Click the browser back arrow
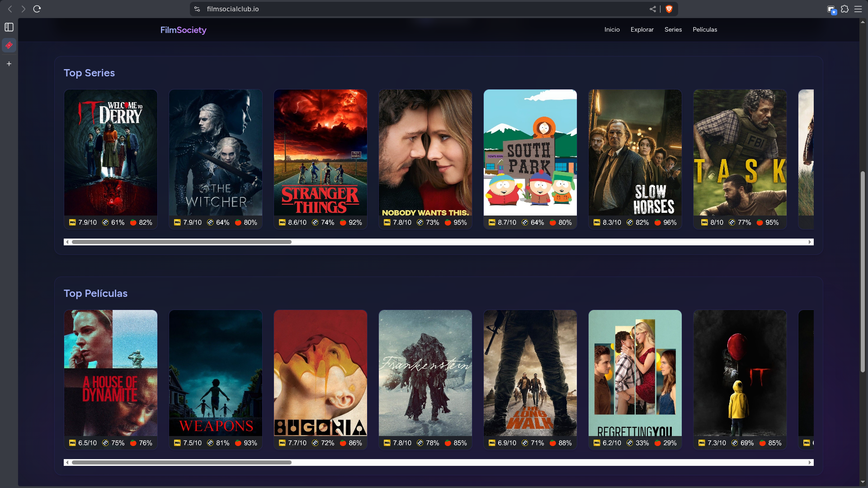Image resolution: width=868 pixels, height=488 pixels. 10,9
